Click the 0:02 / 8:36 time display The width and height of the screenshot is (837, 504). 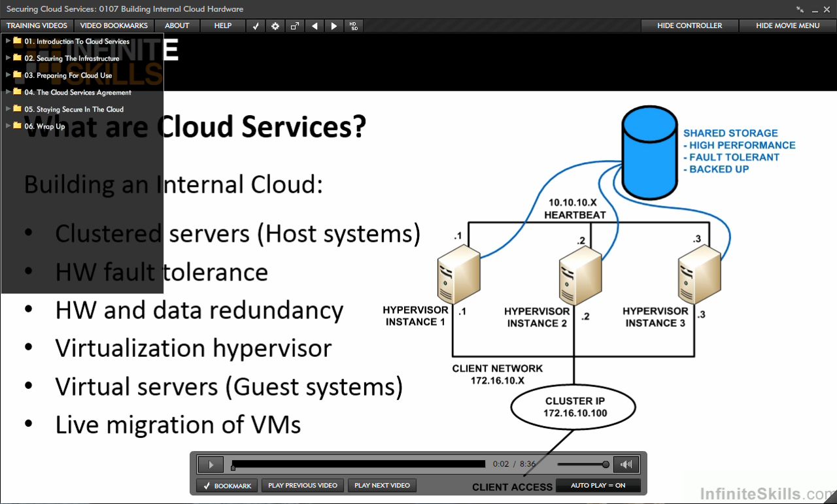pyautogui.click(x=515, y=464)
